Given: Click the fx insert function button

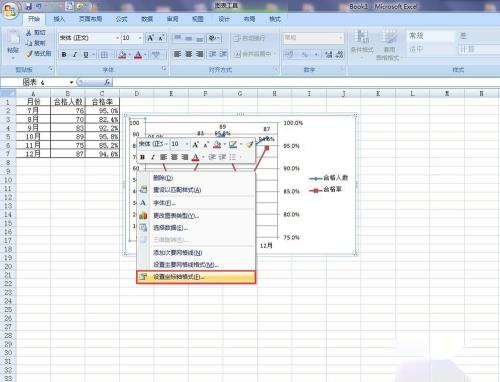Looking at the screenshot, I should [107, 82].
